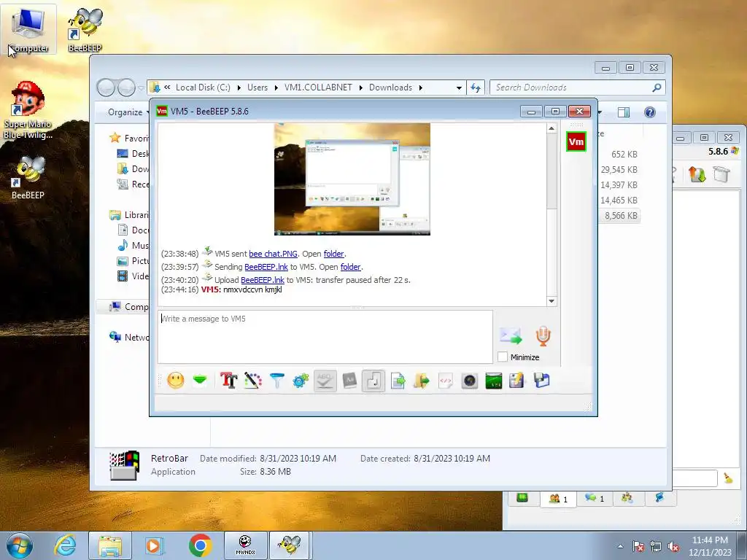Screen dimensions: 747x560
Task: Click the notepad with pencil icon
Action: [x=517, y=381]
